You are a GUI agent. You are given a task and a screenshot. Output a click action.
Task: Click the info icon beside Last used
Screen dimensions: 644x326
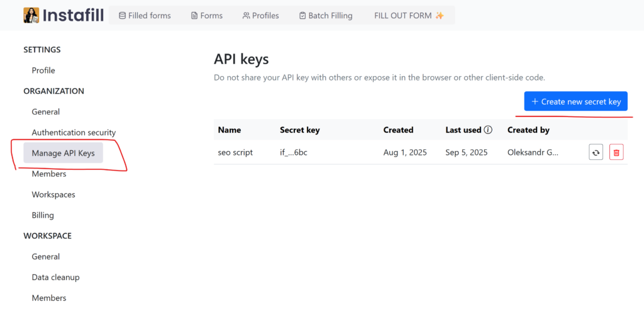point(487,130)
